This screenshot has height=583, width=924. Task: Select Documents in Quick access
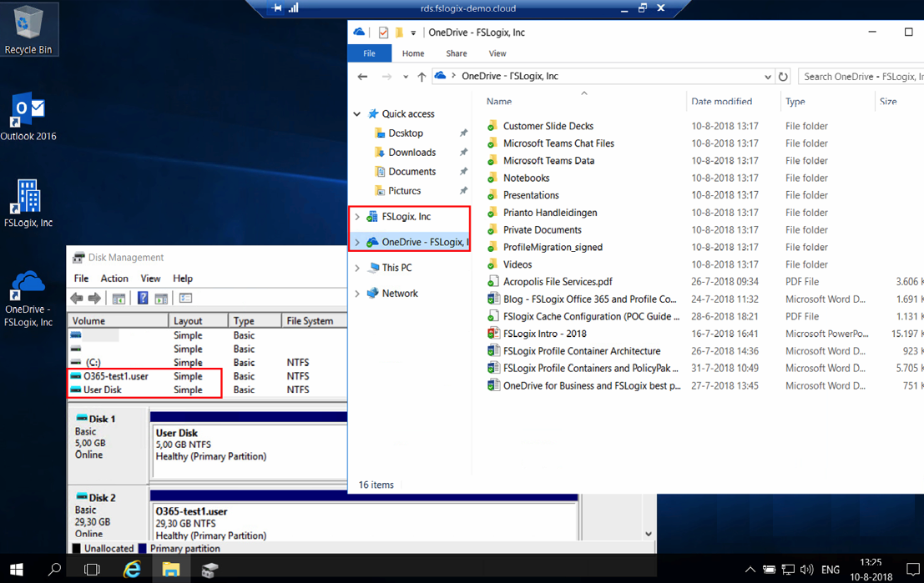(412, 172)
